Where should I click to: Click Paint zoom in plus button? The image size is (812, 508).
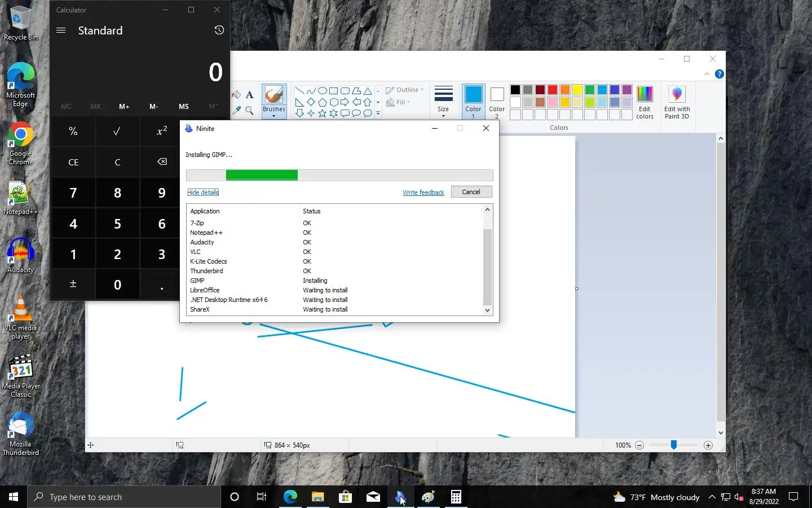point(708,445)
